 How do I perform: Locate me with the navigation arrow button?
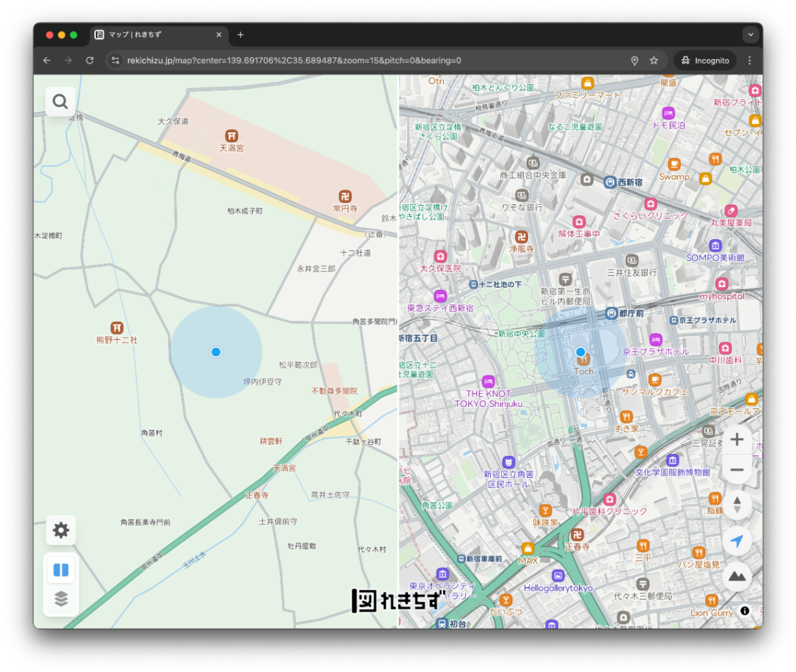[x=737, y=541]
